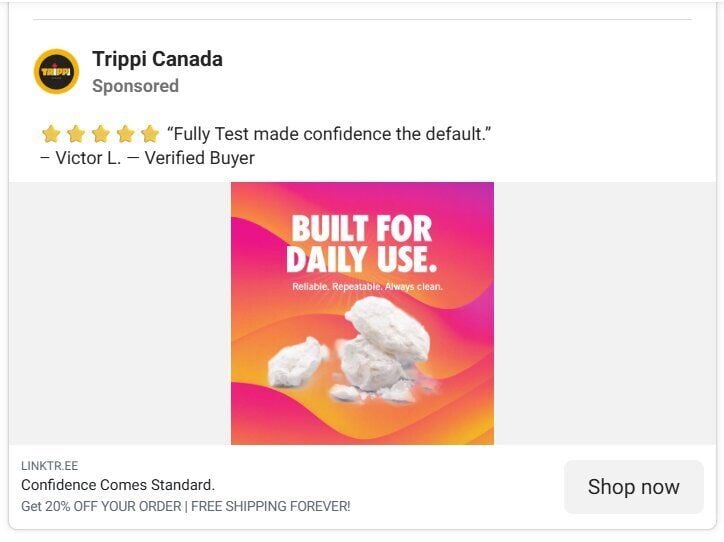The width and height of the screenshot is (724, 542).
Task: Click the Sponsored label under the page name
Action: (x=135, y=86)
